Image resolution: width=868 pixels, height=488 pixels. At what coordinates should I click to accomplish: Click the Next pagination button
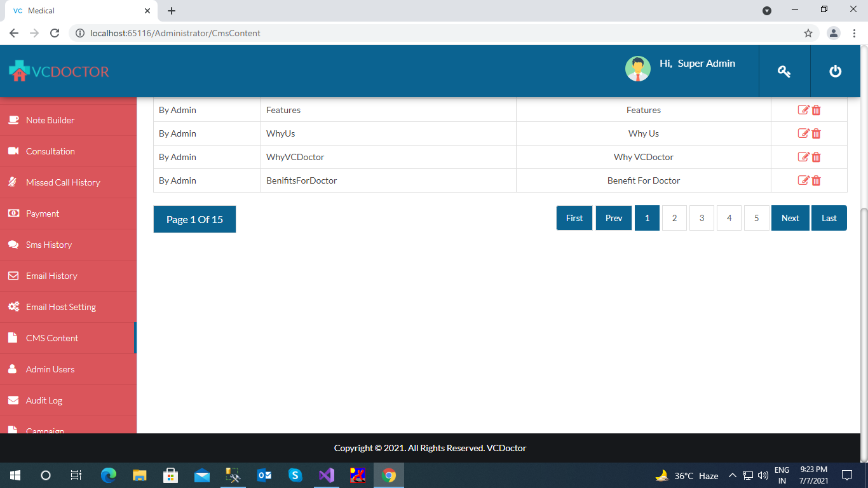point(790,218)
